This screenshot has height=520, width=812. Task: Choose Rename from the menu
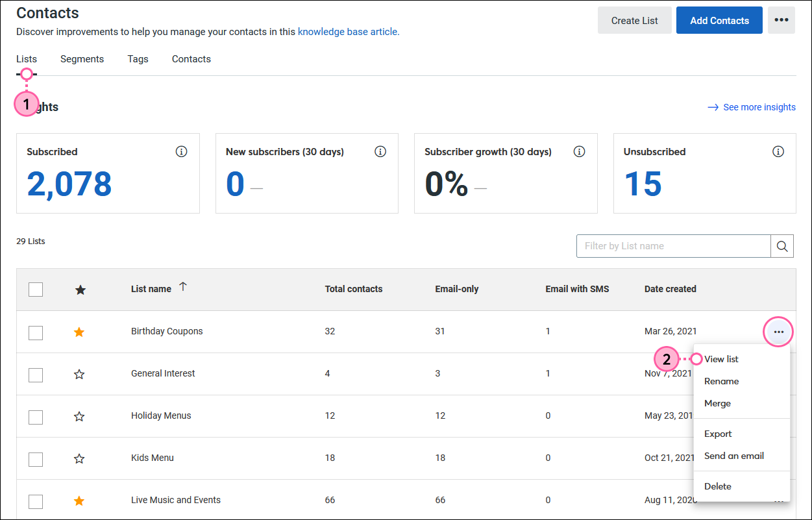pyautogui.click(x=721, y=381)
